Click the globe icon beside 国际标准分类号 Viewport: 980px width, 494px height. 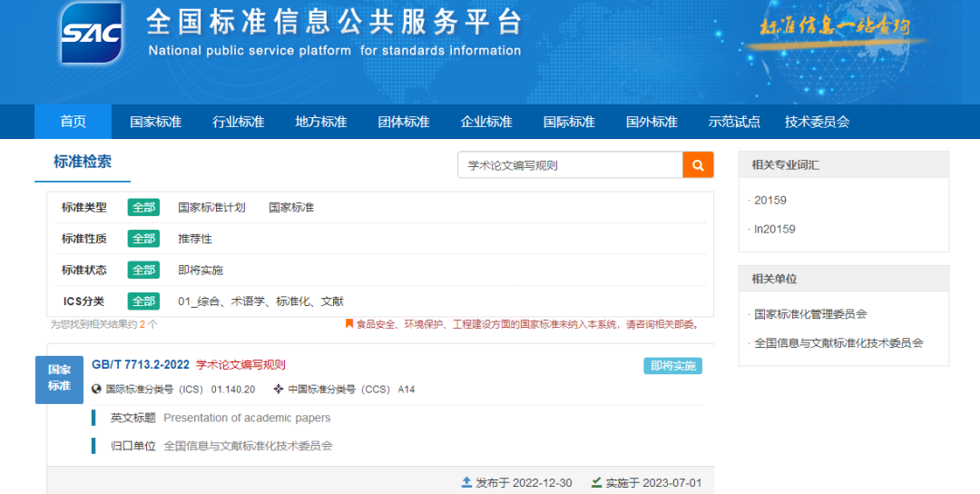pyautogui.click(x=97, y=390)
